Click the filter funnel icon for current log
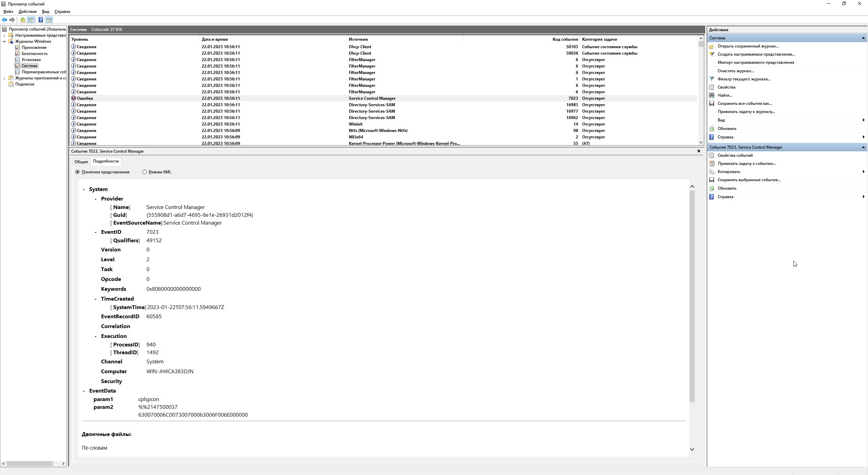The image size is (868, 475). pyautogui.click(x=712, y=79)
